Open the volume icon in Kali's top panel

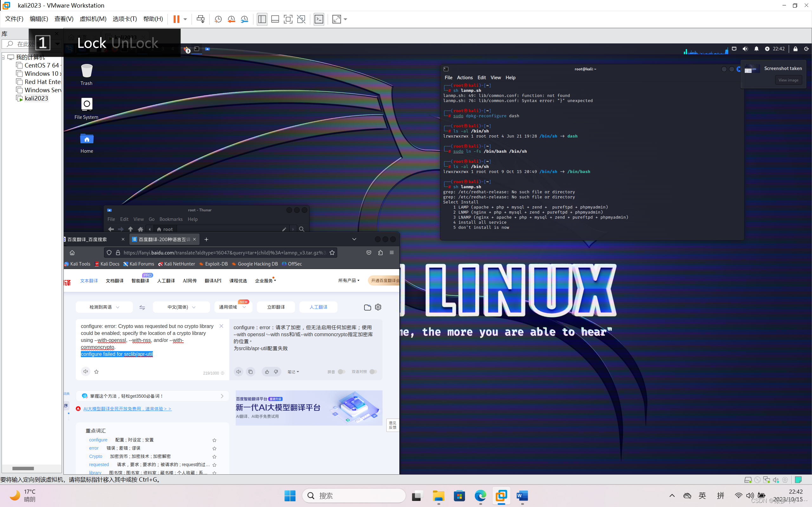[x=745, y=48]
